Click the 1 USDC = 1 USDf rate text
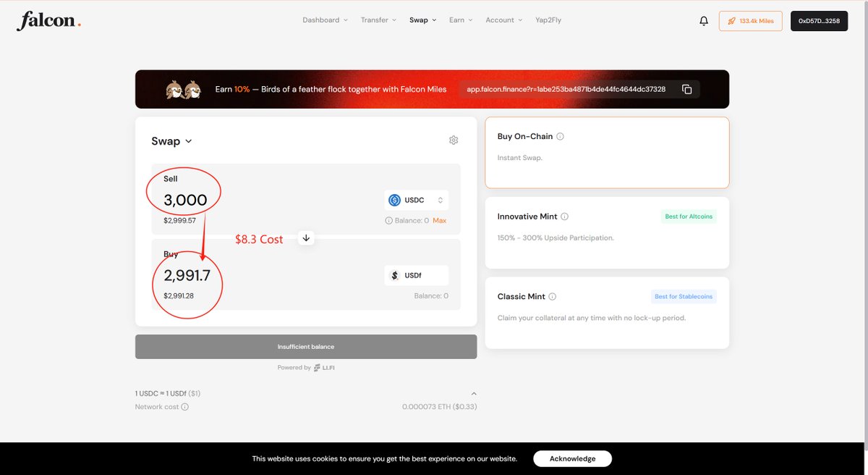The width and height of the screenshot is (868, 475). click(x=168, y=393)
